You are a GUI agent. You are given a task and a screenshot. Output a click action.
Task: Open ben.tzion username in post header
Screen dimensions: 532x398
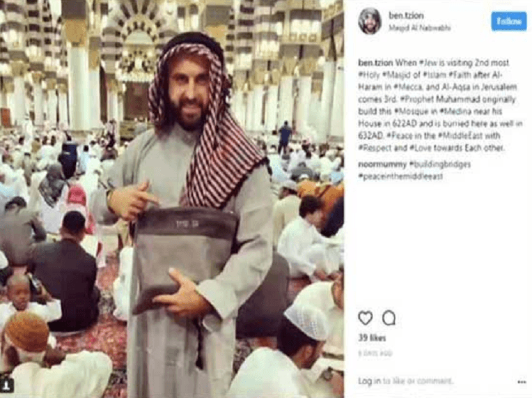pyautogui.click(x=406, y=15)
